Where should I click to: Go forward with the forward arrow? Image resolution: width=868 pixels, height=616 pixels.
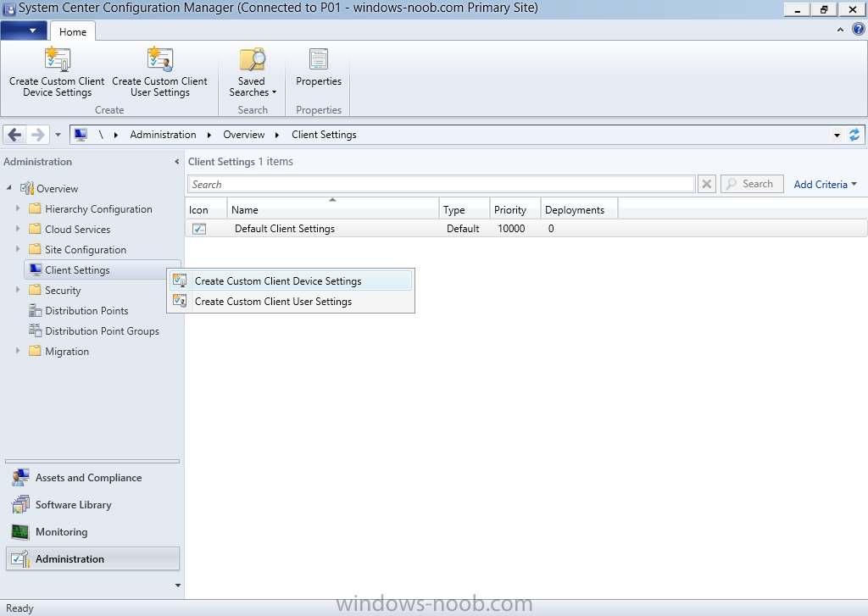37,135
